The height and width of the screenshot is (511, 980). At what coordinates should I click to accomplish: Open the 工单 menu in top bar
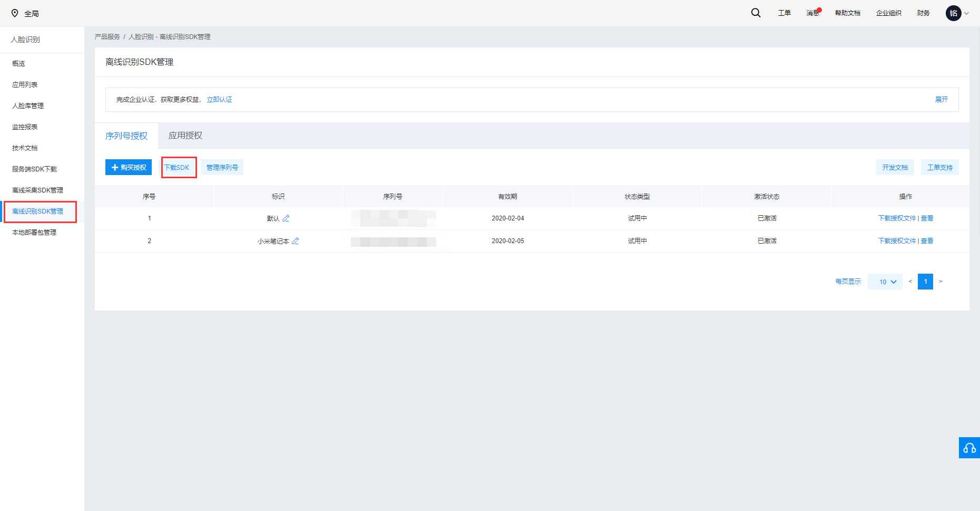[x=785, y=13]
